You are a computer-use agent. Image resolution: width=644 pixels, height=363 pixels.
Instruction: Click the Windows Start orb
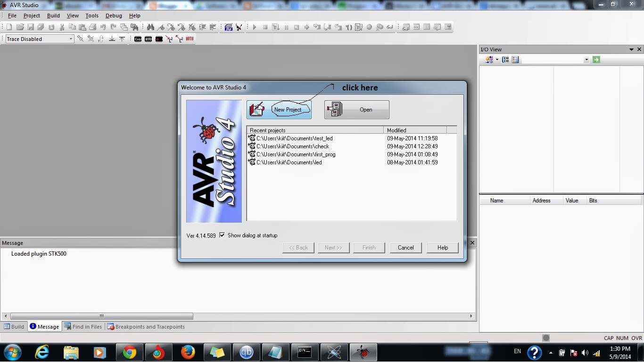(x=13, y=352)
